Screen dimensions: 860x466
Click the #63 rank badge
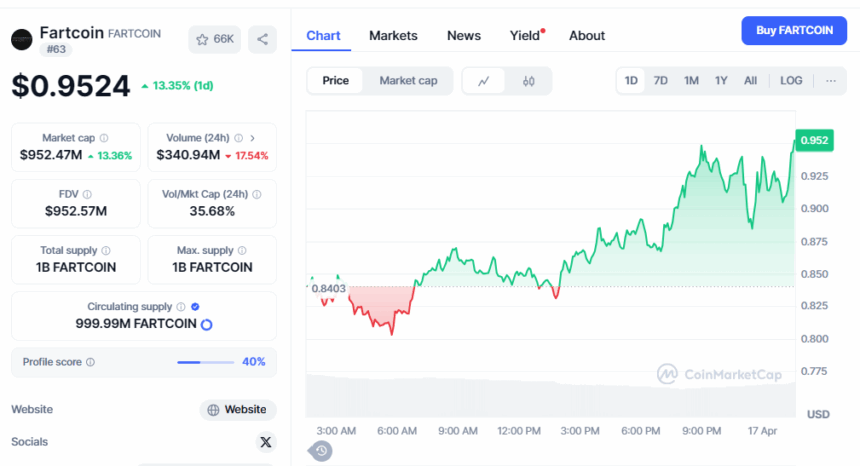pyautogui.click(x=56, y=49)
